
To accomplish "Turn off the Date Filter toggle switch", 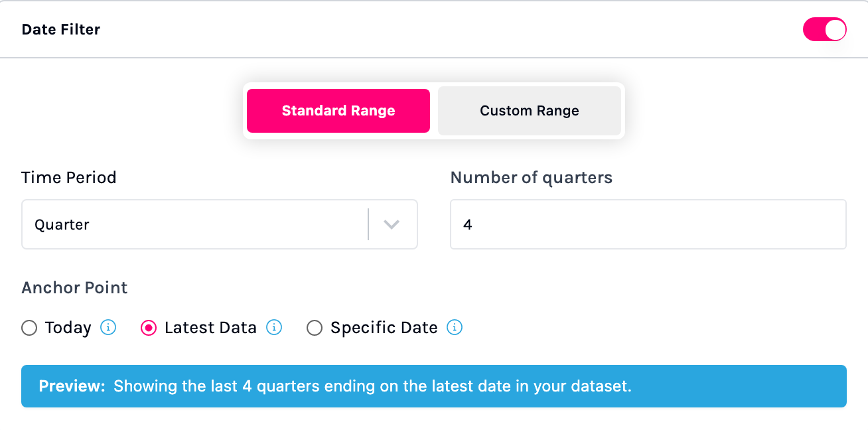I will tap(824, 29).
